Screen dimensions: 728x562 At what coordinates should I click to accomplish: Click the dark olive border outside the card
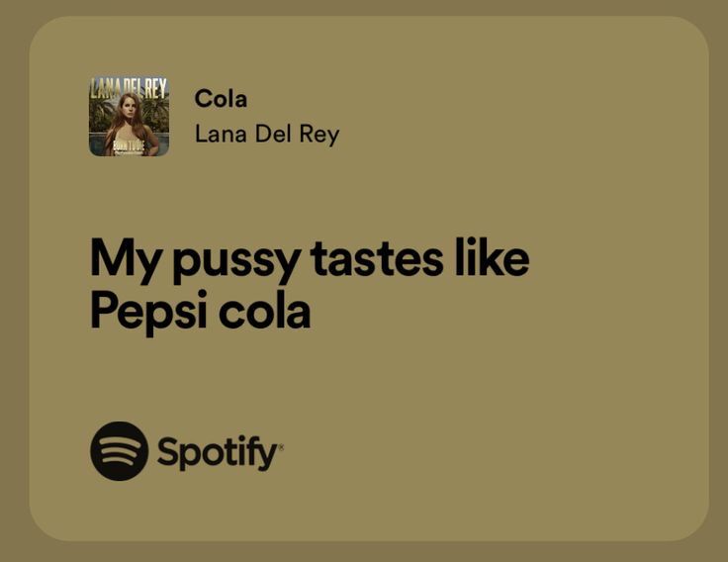click(364, 7)
